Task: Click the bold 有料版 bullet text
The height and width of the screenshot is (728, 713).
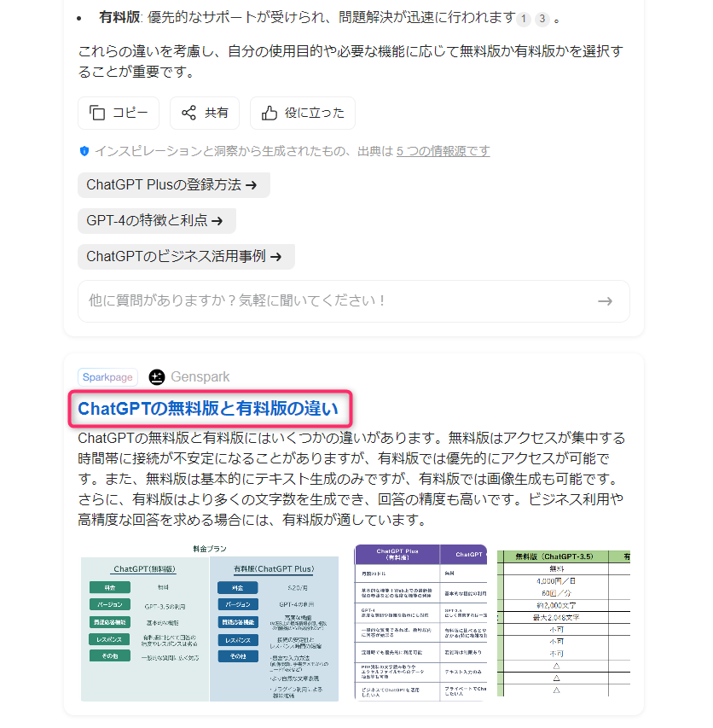Action: (119, 18)
